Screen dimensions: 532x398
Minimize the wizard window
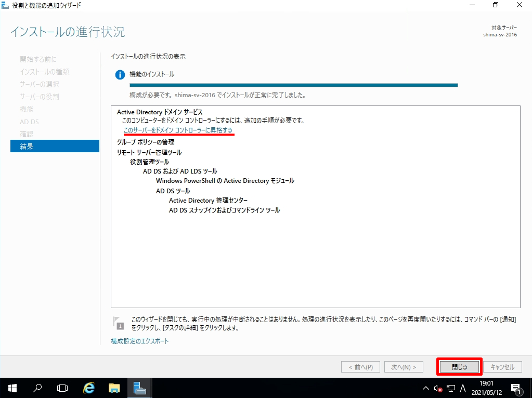(x=472, y=5)
